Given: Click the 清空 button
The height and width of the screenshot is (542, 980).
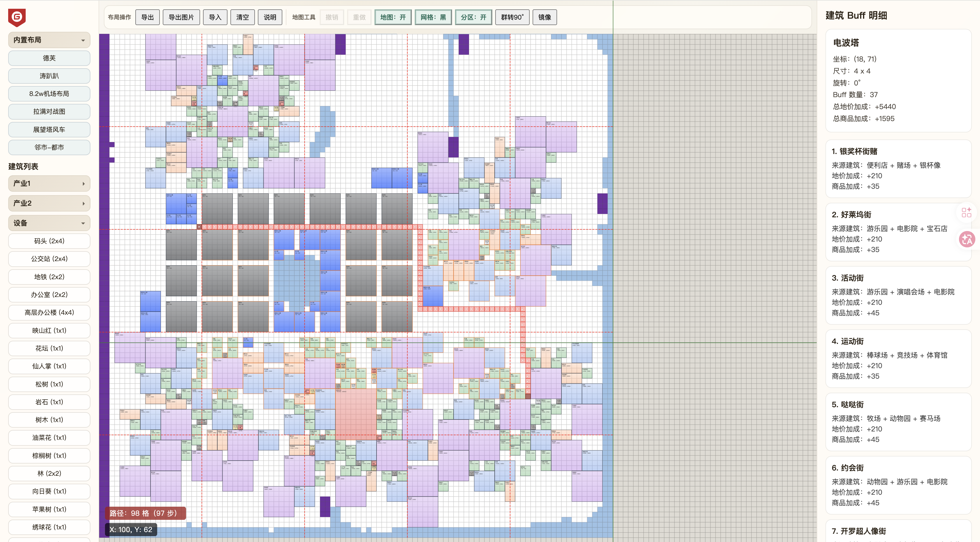Looking at the screenshot, I should pos(242,17).
